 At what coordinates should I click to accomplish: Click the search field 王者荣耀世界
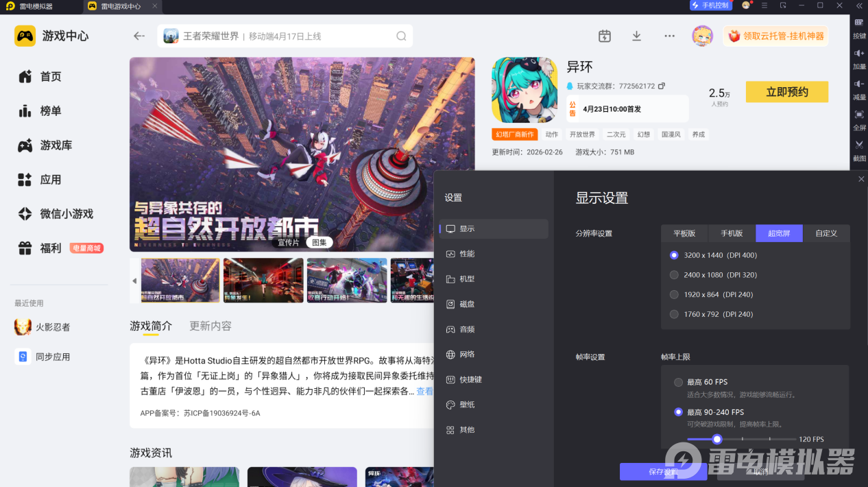pos(285,36)
